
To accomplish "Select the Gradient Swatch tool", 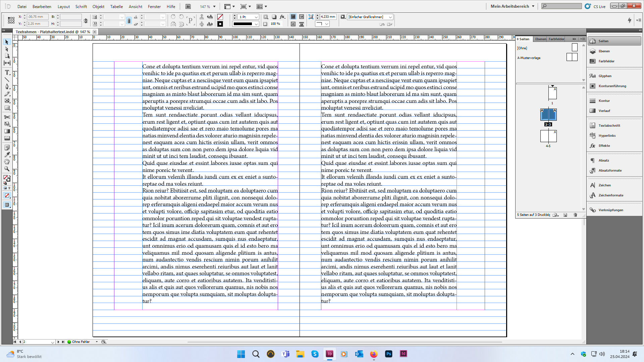I will pyautogui.click(x=7, y=131).
